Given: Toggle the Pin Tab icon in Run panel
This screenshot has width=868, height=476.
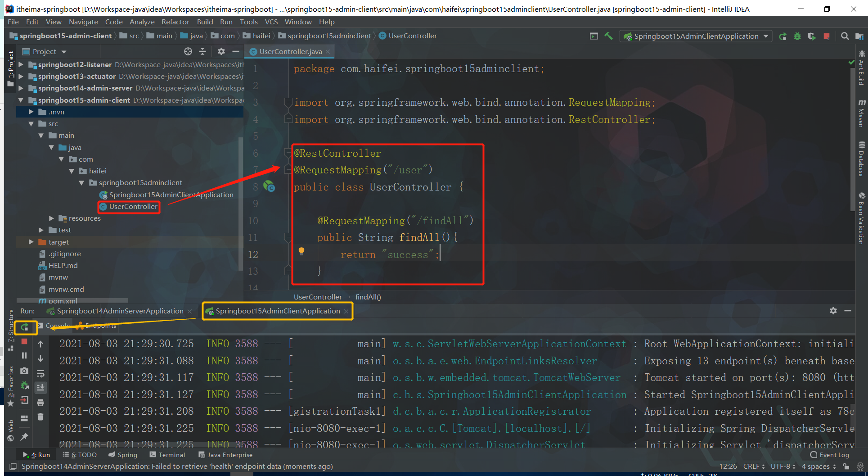Looking at the screenshot, I should tap(24, 436).
